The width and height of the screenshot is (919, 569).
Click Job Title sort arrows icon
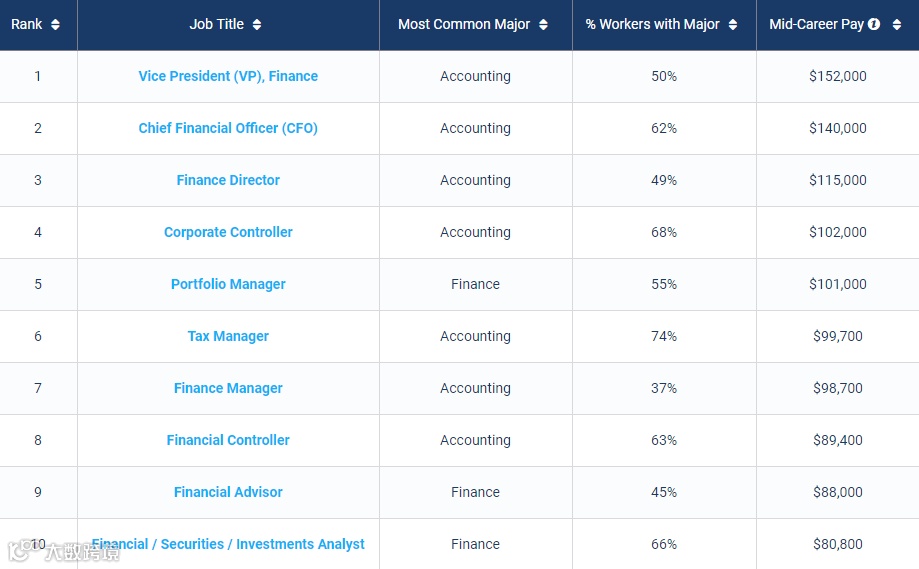tap(257, 25)
